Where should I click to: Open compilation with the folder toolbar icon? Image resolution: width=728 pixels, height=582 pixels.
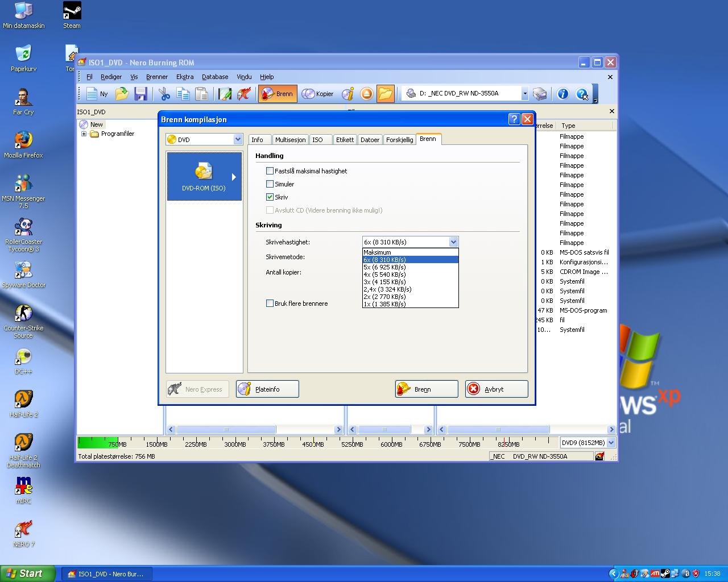coord(122,94)
